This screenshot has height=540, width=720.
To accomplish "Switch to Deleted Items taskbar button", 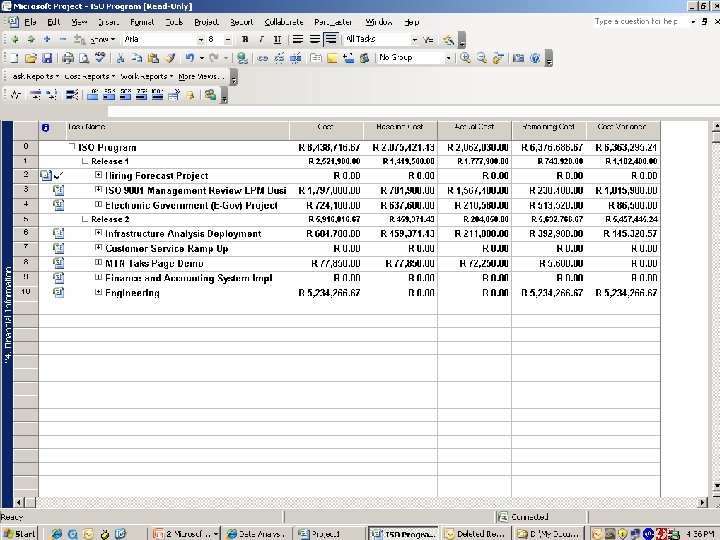I will pos(476,534).
